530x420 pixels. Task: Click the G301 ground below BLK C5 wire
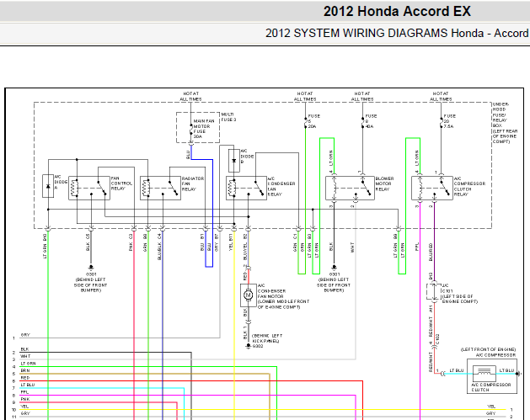pyautogui.click(x=91, y=268)
